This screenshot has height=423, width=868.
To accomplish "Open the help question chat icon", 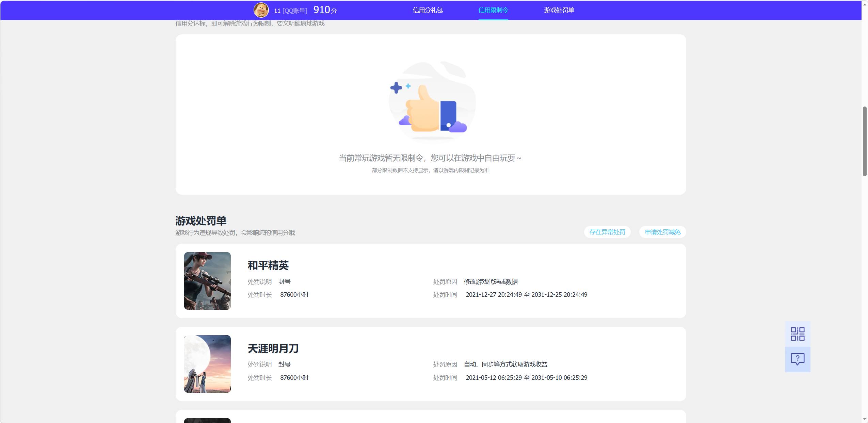I will (x=798, y=359).
